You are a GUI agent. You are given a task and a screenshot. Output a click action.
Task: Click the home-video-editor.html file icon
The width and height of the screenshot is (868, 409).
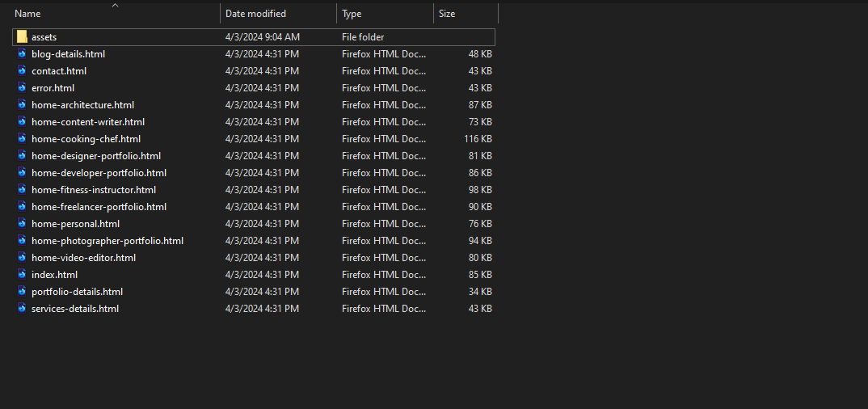pos(22,258)
